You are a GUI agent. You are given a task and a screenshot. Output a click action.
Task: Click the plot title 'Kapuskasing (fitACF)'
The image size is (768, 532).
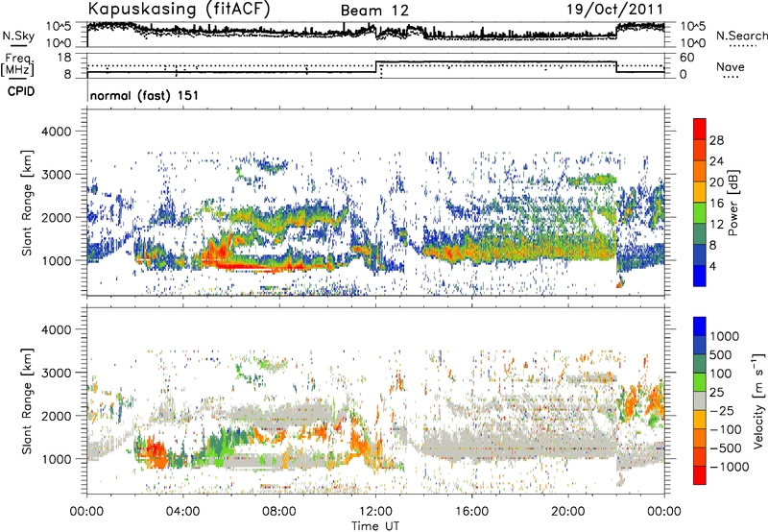[x=179, y=10]
